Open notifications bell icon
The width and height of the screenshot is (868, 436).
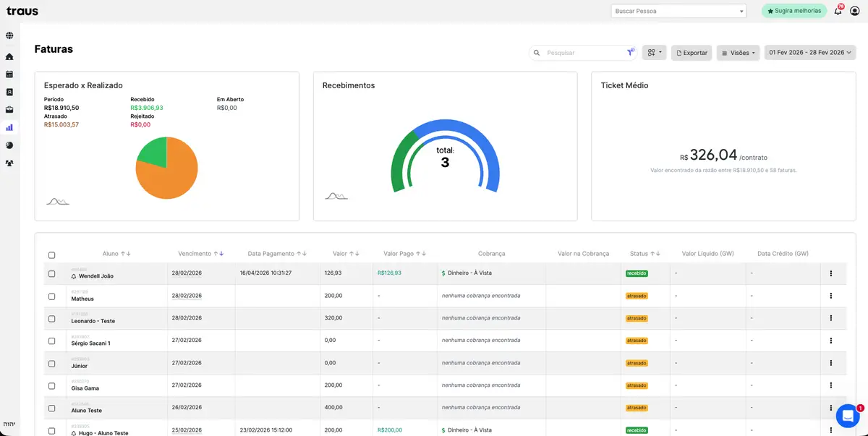[838, 11]
